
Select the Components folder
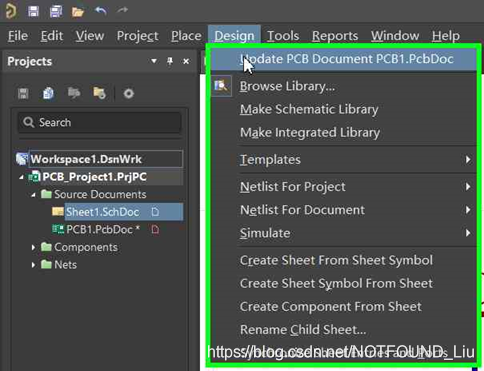point(86,247)
